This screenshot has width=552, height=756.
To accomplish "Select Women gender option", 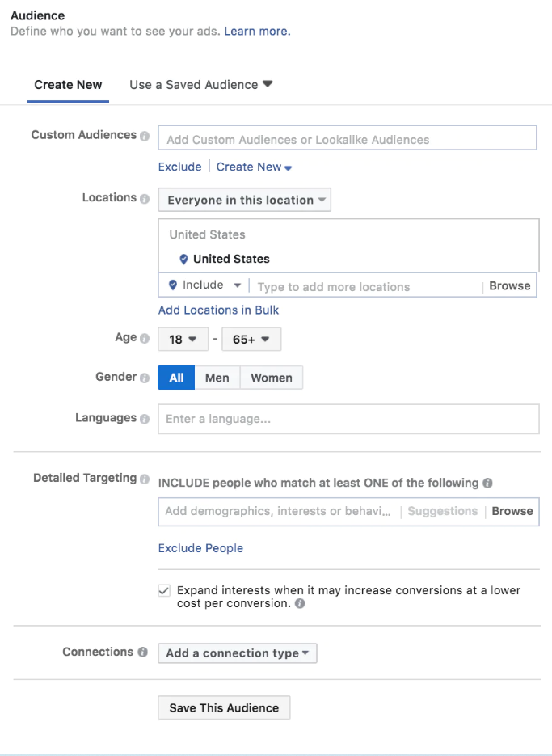I will (x=272, y=378).
